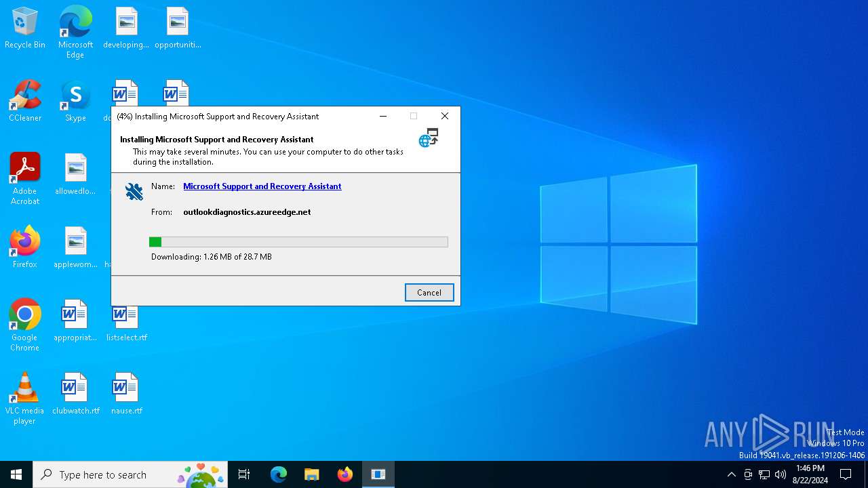868x488 pixels.
Task: Launch Firefox from the taskbar
Action: click(x=345, y=474)
